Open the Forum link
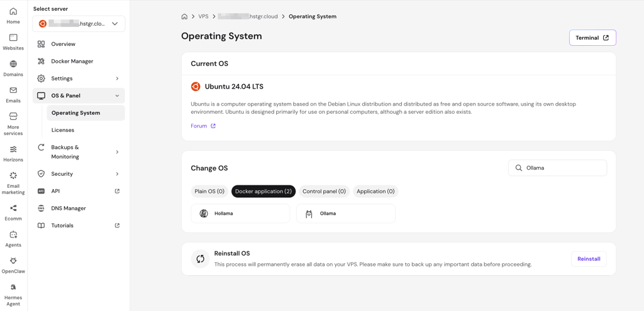 [199, 126]
